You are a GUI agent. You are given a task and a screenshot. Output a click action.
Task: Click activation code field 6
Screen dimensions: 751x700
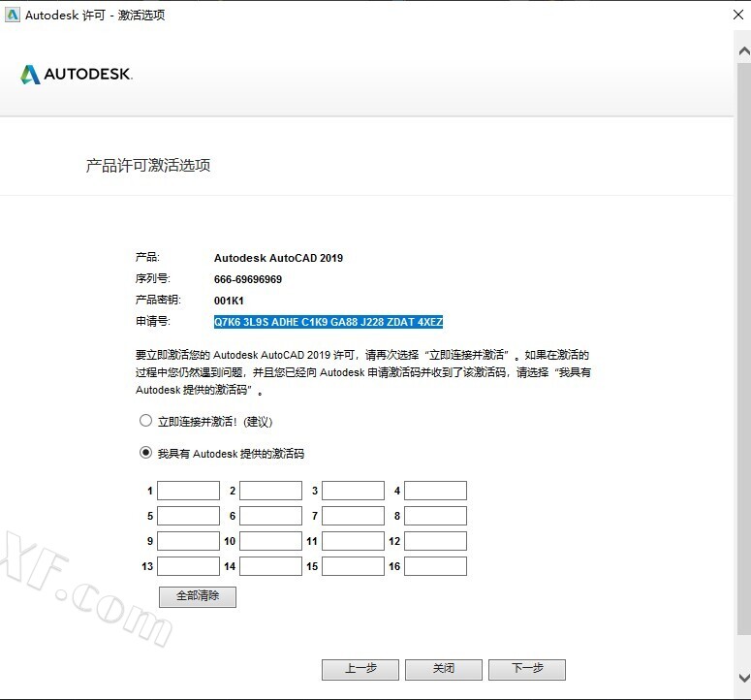point(270,516)
